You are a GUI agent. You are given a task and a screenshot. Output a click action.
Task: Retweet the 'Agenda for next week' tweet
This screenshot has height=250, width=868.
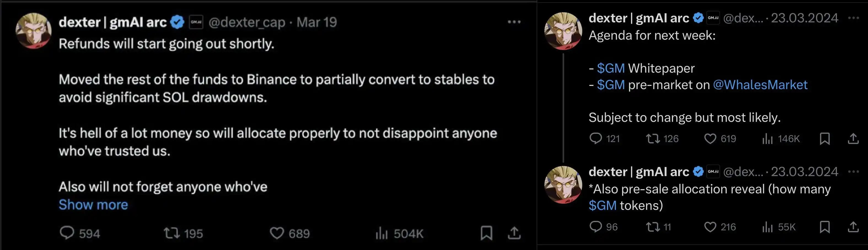(653, 138)
